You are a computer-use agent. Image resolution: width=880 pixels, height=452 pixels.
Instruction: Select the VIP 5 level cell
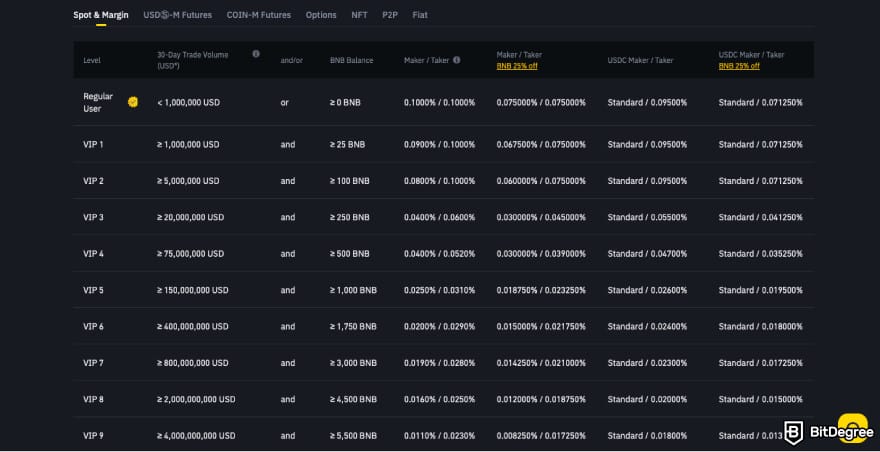pyautogui.click(x=93, y=290)
